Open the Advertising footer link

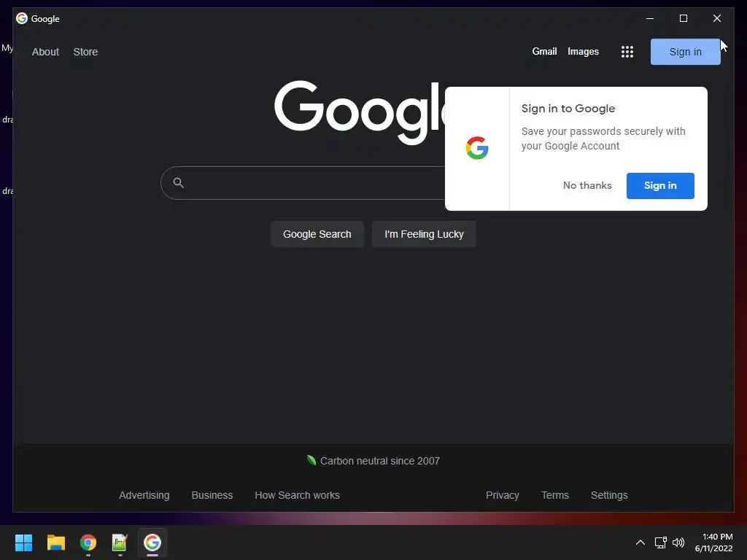click(144, 495)
